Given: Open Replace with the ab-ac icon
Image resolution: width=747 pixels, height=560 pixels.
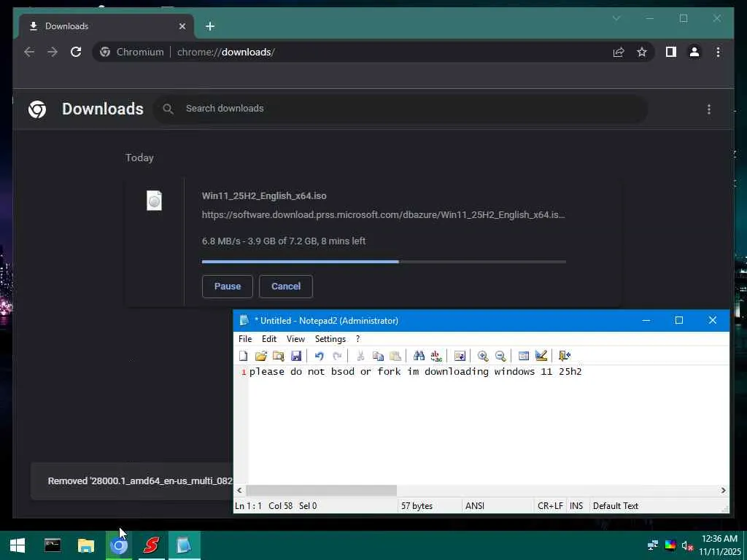Looking at the screenshot, I should pos(436,356).
